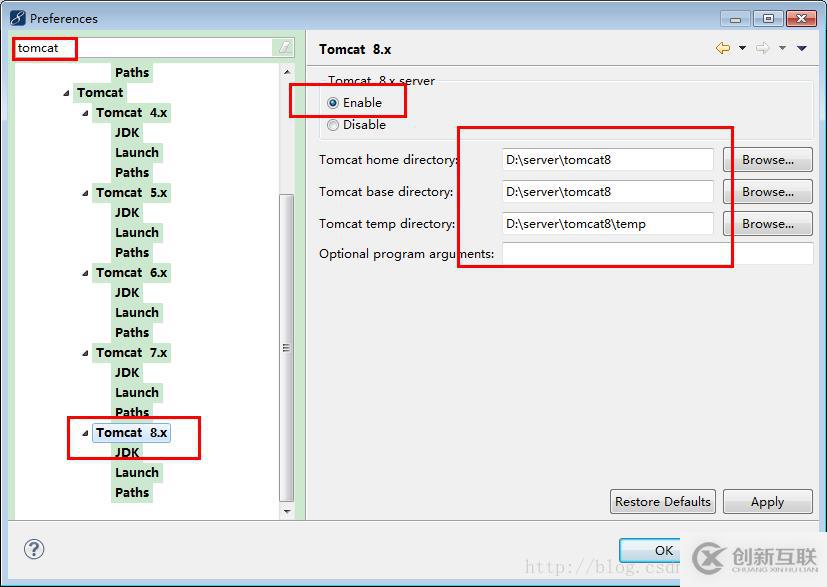This screenshot has width=827, height=587.
Task: Select Tomcat 8.x in the tree
Action: [x=131, y=433]
